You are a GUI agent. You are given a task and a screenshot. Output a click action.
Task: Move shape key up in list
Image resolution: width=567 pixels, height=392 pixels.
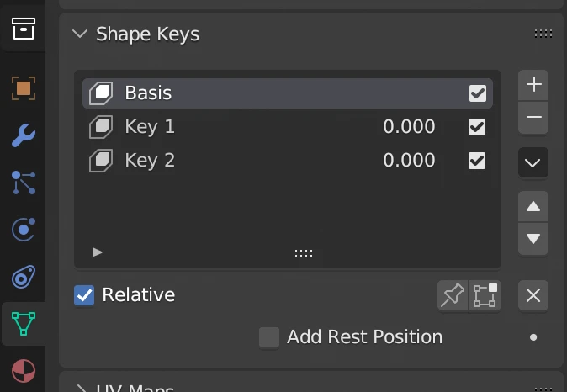coord(533,206)
